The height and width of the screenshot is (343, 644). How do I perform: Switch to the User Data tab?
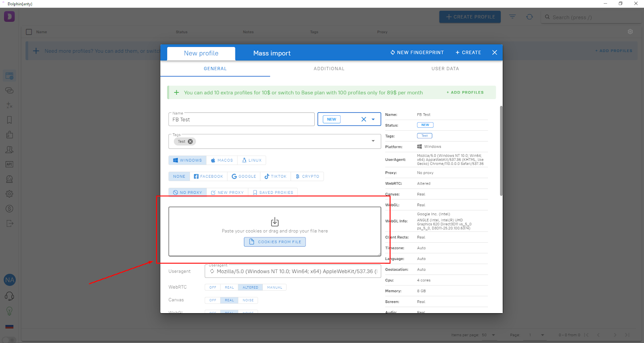click(x=445, y=69)
